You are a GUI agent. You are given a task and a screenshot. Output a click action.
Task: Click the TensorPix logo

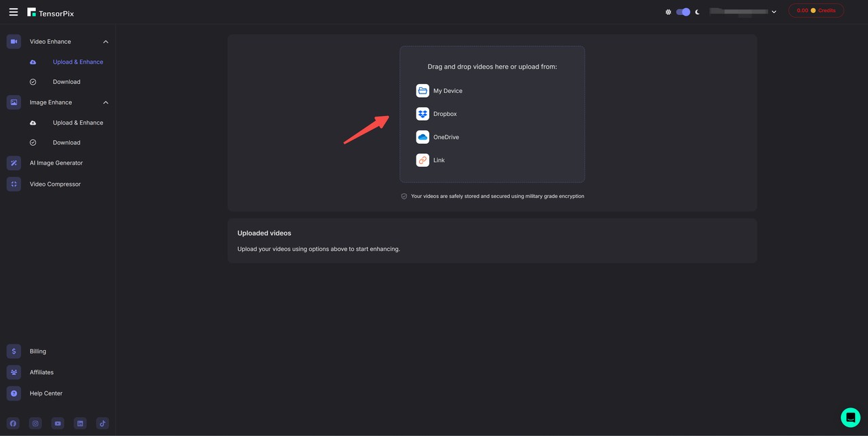[x=51, y=12]
